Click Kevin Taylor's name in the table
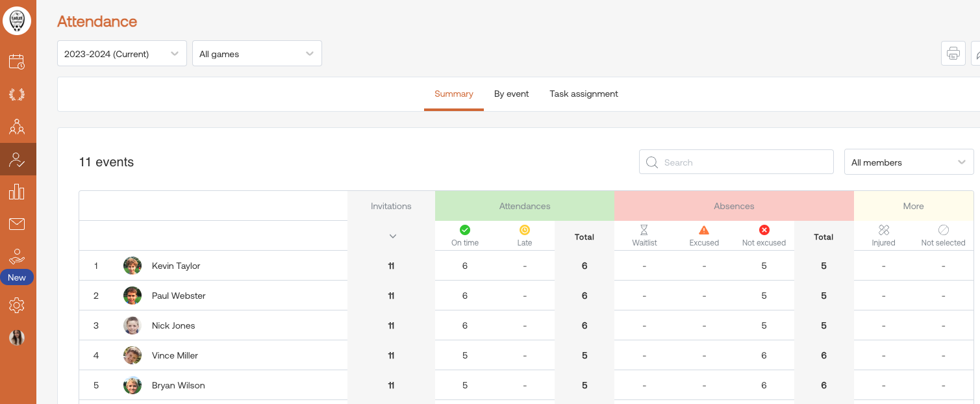The width and height of the screenshot is (980, 404). tap(176, 266)
